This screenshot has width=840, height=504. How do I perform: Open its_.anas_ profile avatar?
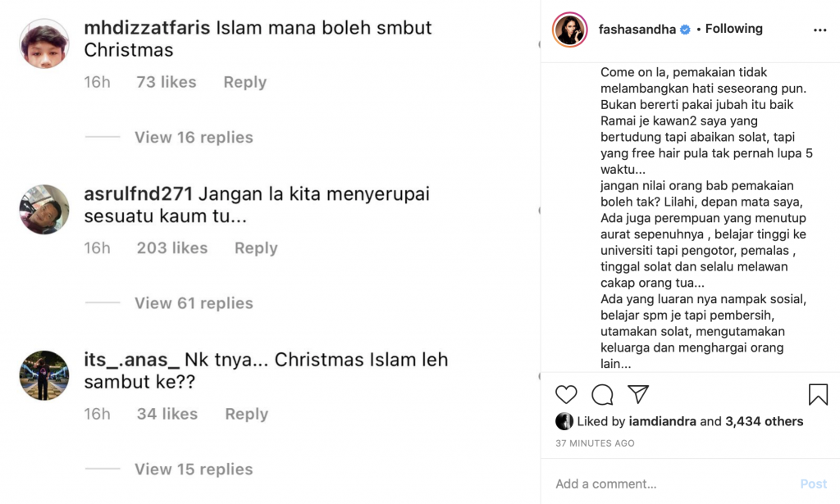(x=44, y=375)
